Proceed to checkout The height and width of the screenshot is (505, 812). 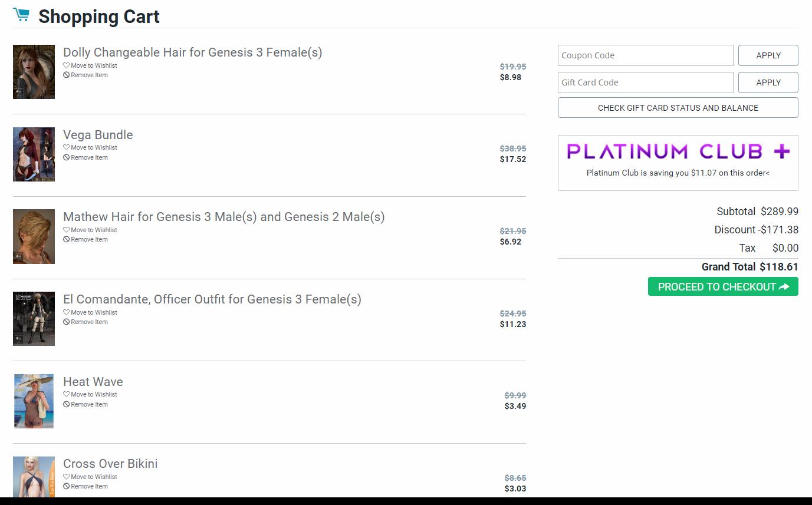pyautogui.click(x=722, y=287)
